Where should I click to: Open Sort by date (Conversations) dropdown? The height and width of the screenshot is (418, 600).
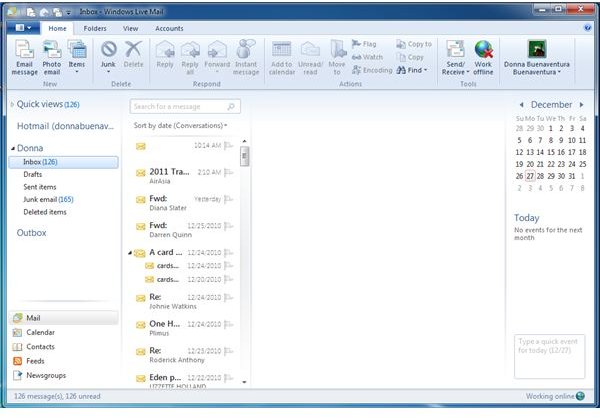tap(180, 126)
